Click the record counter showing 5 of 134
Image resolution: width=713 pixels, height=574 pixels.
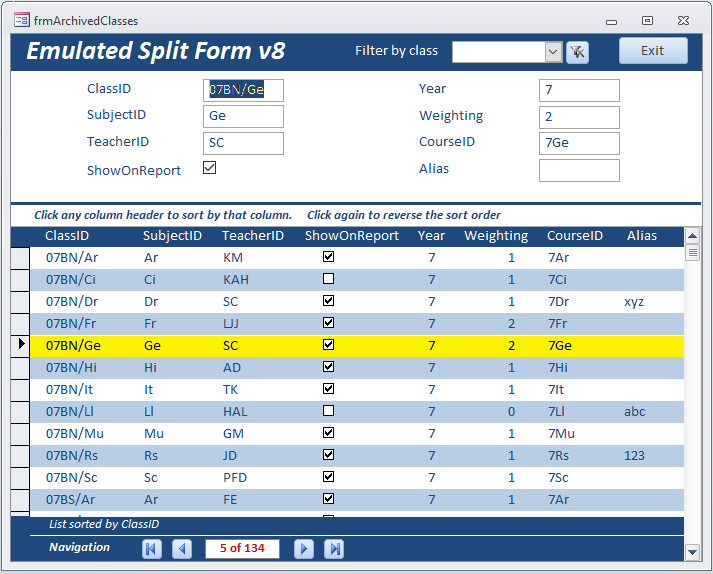click(x=242, y=549)
